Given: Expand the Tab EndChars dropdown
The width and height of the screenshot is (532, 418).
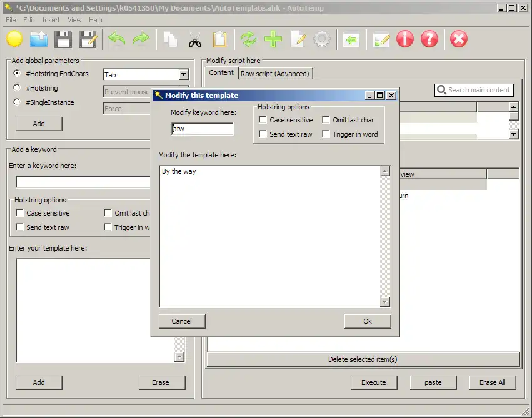Looking at the screenshot, I should (x=183, y=74).
